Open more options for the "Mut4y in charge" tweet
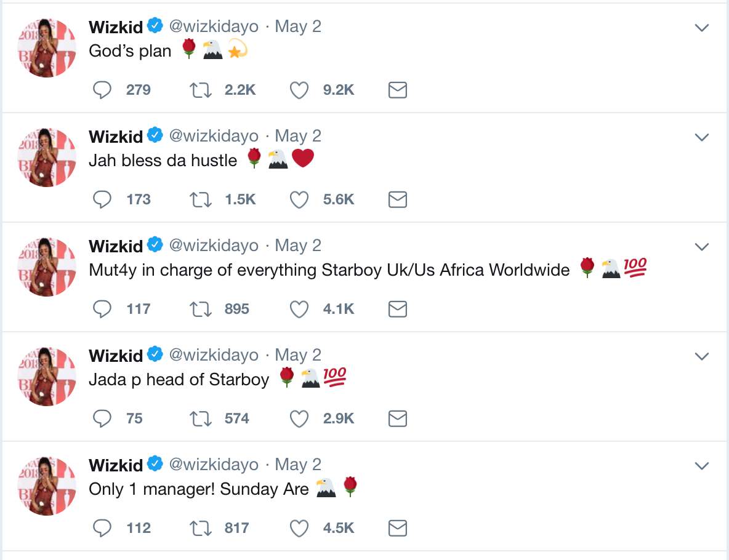The height and width of the screenshot is (560, 729). pos(701,247)
